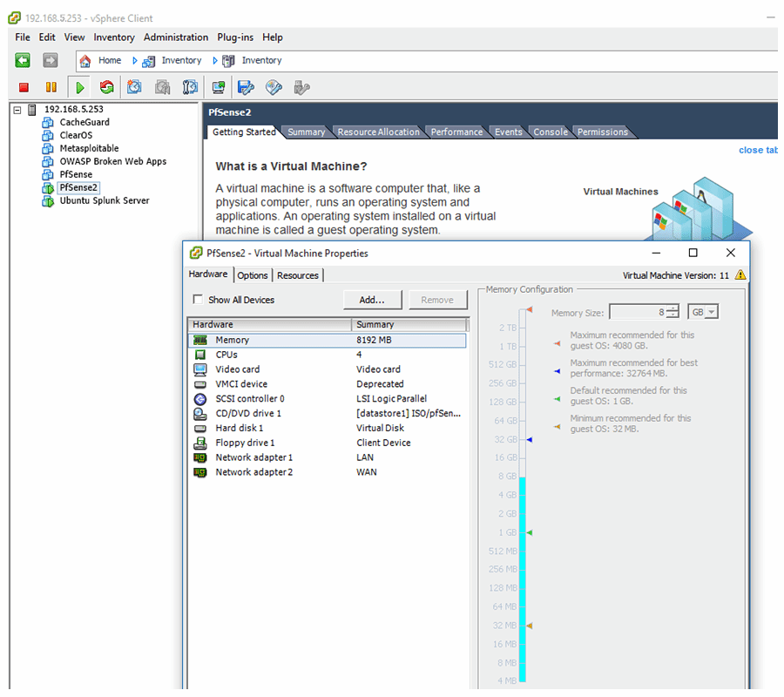Image resolution: width=784 pixels, height=697 pixels.
Task: Click the Memory chip icon in hardware list
Action: (x=200, y=340)
